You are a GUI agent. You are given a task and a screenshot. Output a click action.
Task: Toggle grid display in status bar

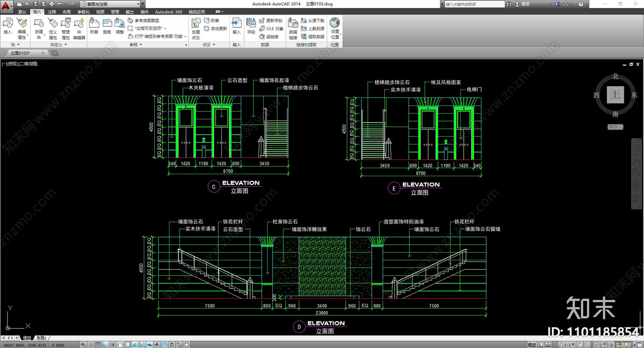click(x=98, y=345)
